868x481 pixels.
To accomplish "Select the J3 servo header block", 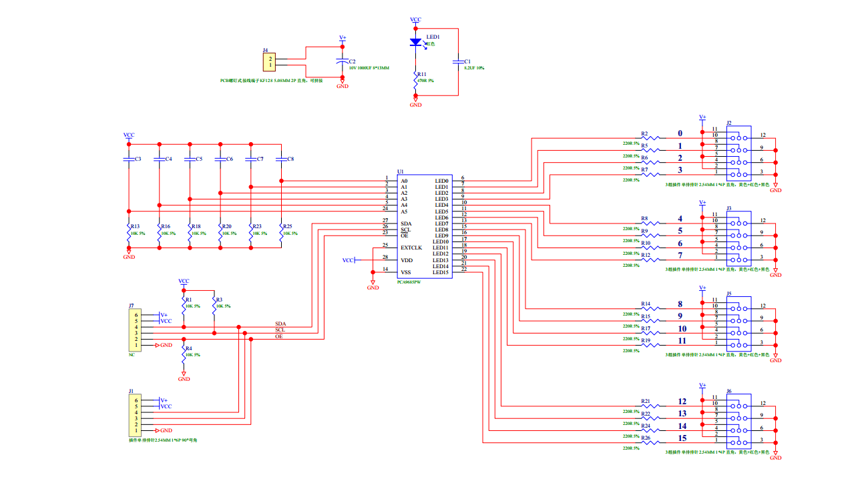I will tap(738, 238).
